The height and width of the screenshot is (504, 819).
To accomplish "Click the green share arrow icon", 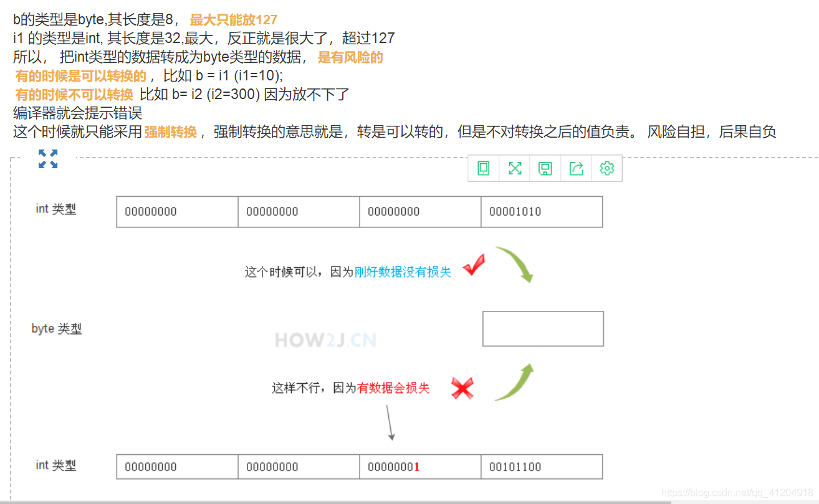I will (x=577, y=168).
